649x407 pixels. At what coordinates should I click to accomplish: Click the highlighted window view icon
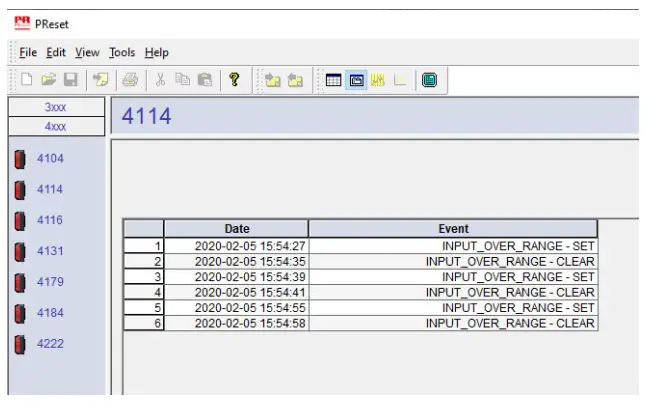point(356,80)
